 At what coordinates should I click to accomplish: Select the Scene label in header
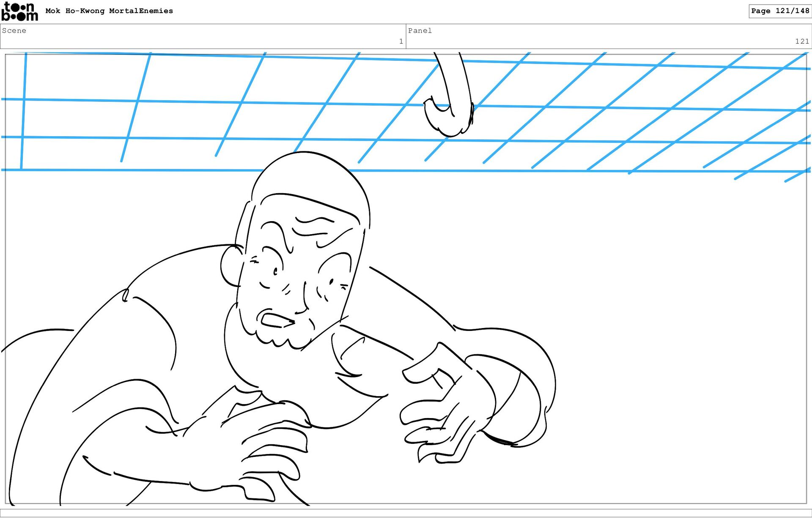pyautogui.click(x=14, y=30)
